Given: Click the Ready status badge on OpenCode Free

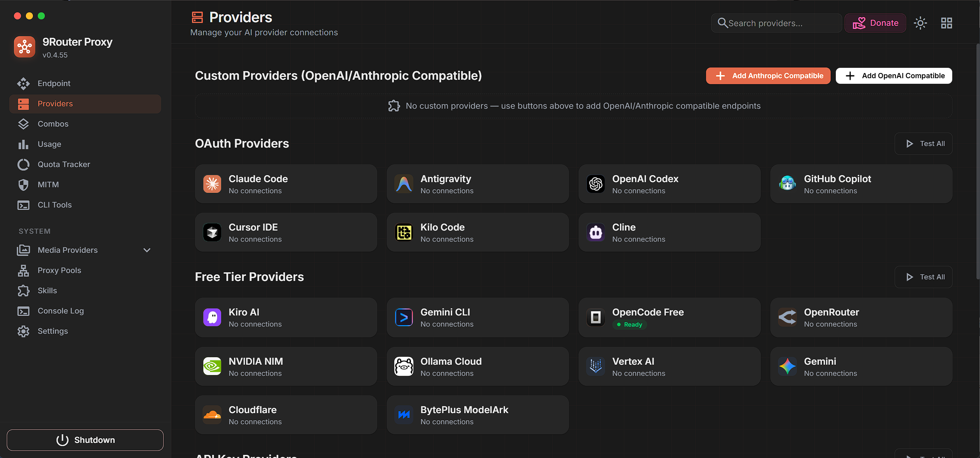Looking at the screenshot, I should [x=629, y=325].
